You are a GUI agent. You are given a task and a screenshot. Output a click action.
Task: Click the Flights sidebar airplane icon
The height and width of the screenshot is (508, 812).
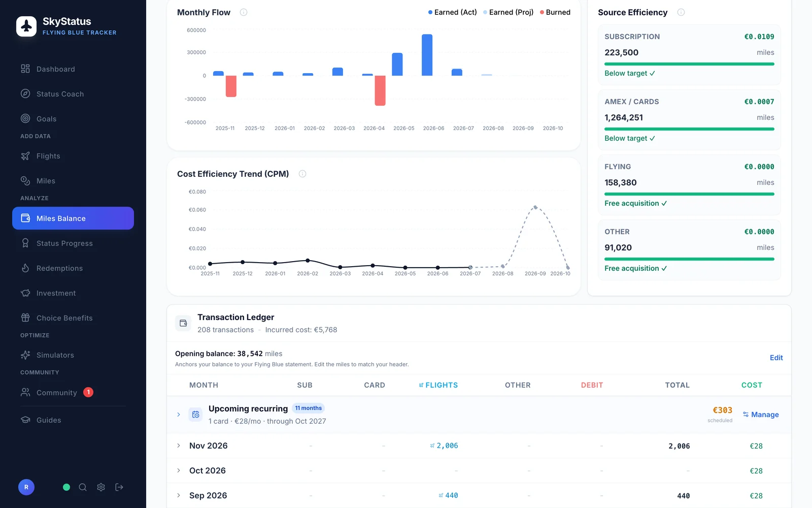[25, 156]
